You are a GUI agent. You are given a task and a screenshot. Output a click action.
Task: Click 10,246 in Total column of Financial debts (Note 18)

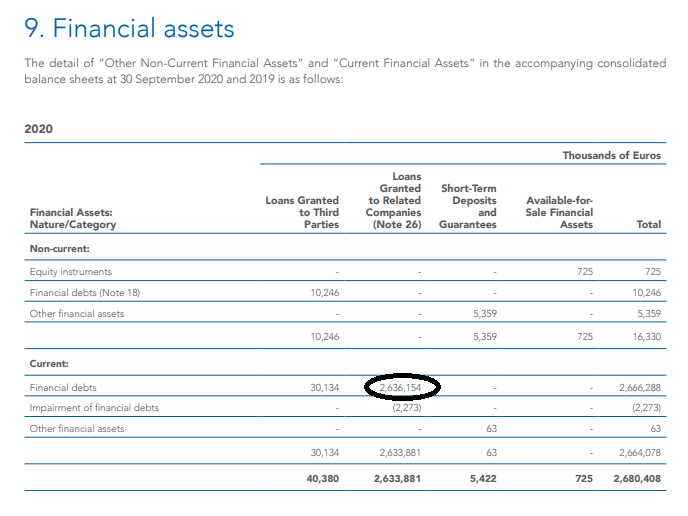647,293
